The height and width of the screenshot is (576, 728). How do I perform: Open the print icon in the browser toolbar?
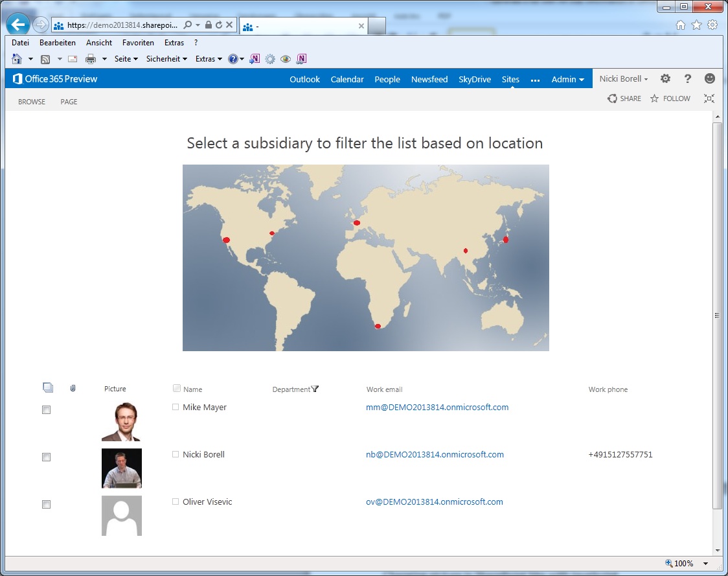pos(89,59)
